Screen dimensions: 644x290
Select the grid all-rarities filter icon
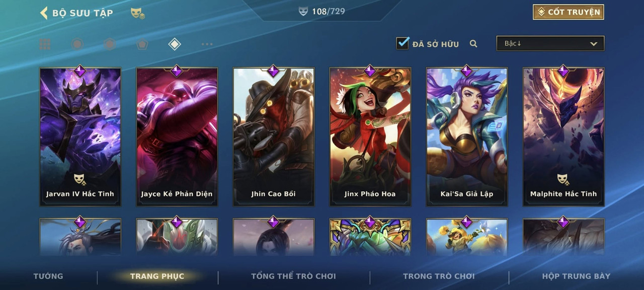pyautogui.click(x=45, y=44)
